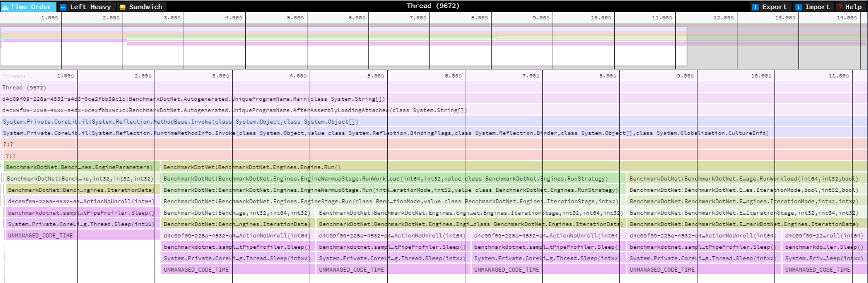
Task: Select Engines.Engine.Run() frame
Action: tap(514, 167)
